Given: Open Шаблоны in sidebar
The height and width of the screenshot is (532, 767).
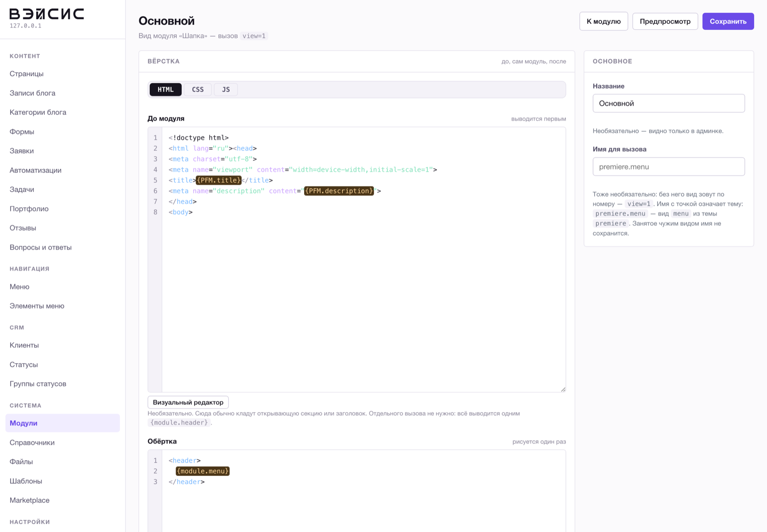Looking at the screenshot, I should (26, 481).
